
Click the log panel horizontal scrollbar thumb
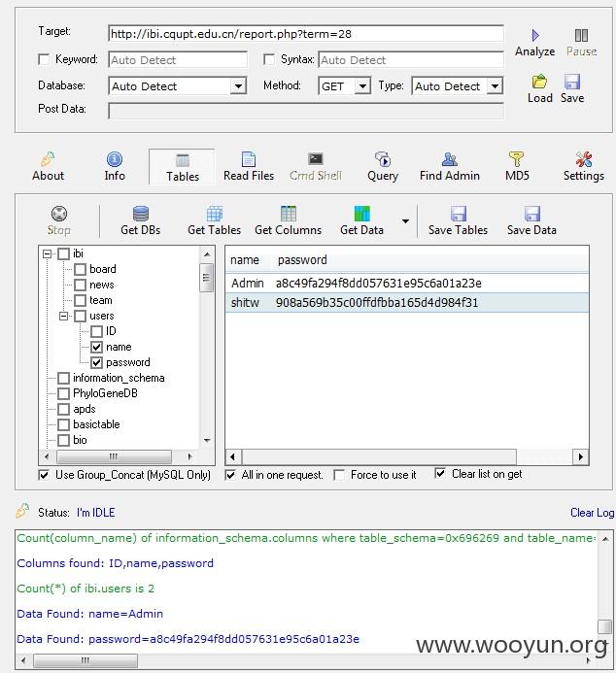(x=86, y=660)
